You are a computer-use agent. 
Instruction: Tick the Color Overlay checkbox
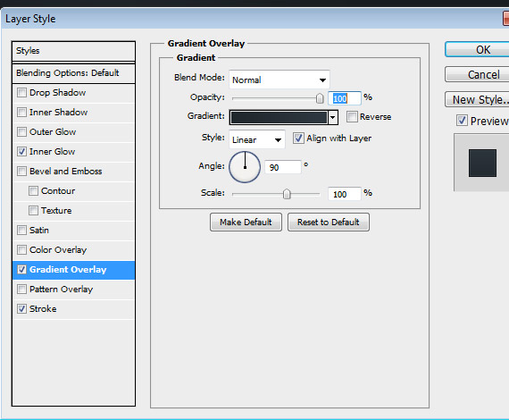(21, 250)
